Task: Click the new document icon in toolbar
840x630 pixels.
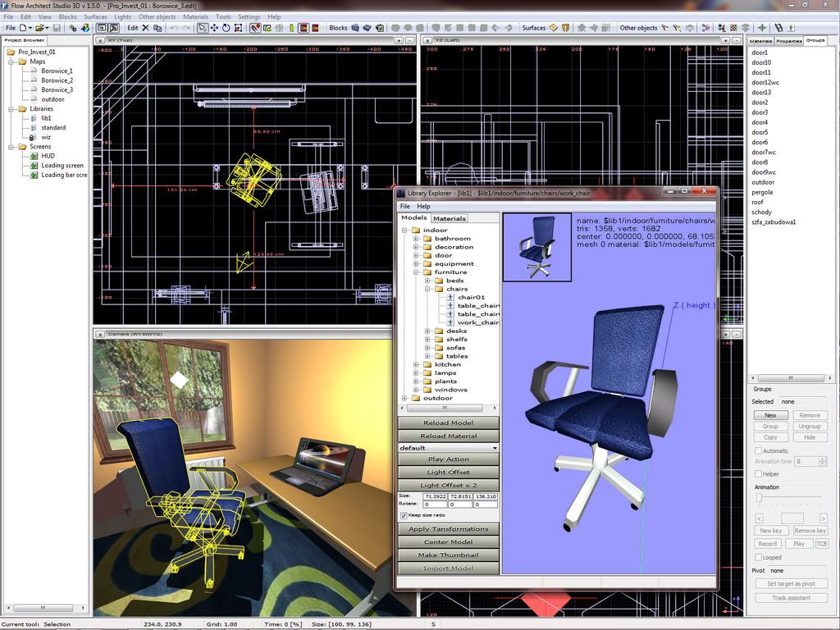Action: point(23,28)
